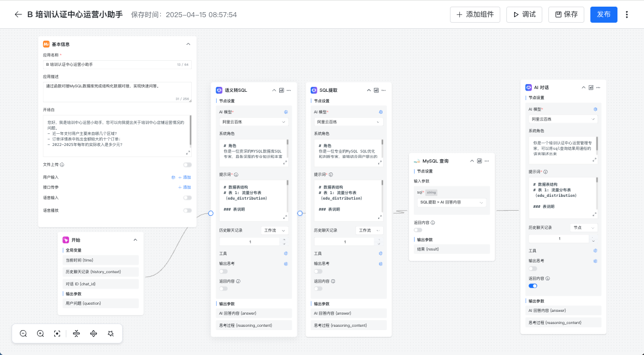
Task: Open AI 模型 dropdown in SQL提取 node
Action: [x=348, y=122]
